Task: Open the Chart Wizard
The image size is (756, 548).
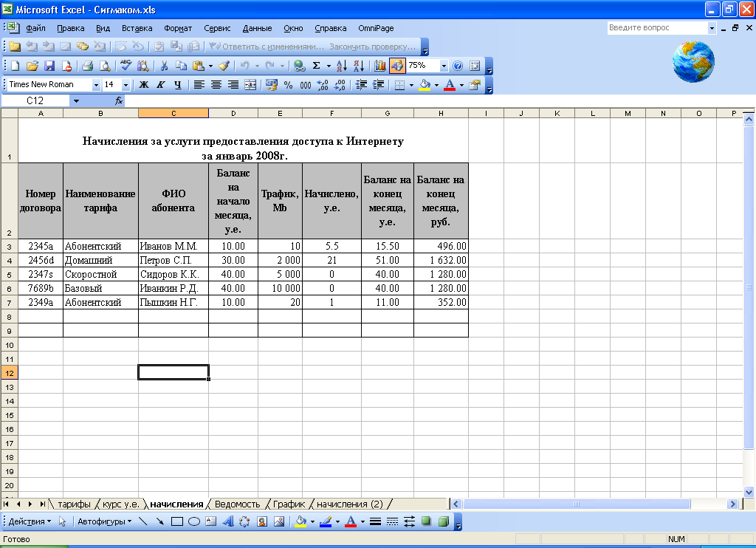Action: point(380,66)
